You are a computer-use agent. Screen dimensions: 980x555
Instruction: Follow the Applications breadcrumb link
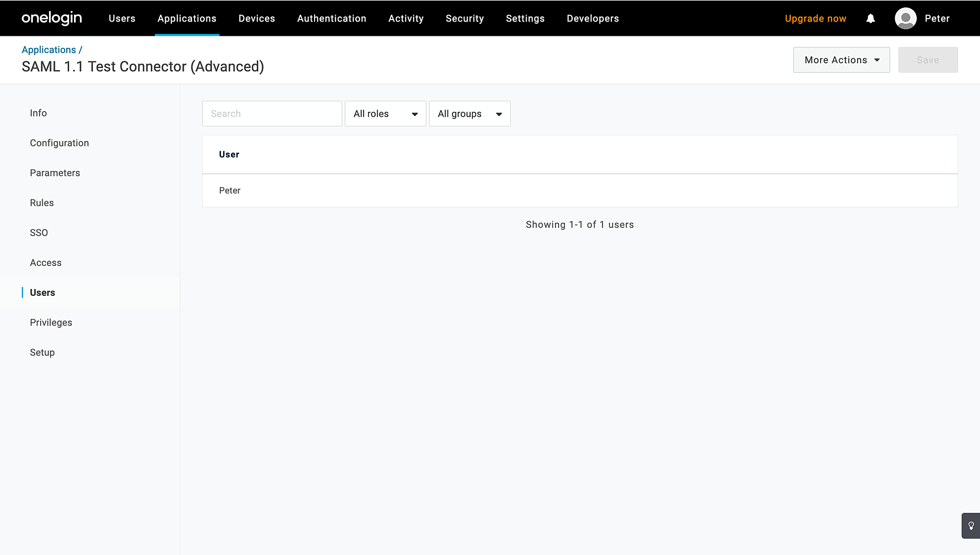point(49,50)
